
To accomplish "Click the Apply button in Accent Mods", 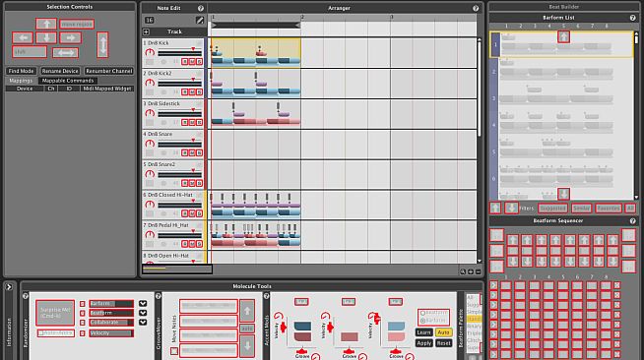I will click(x=423, y=343).
